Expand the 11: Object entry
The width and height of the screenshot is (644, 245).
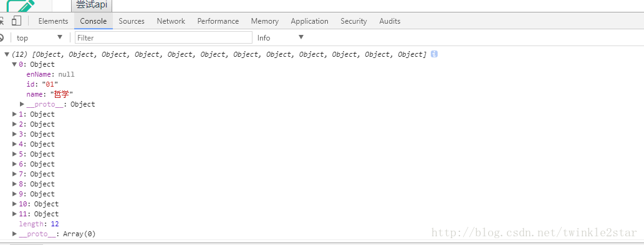pyautogui.click(x=15, y=214)
